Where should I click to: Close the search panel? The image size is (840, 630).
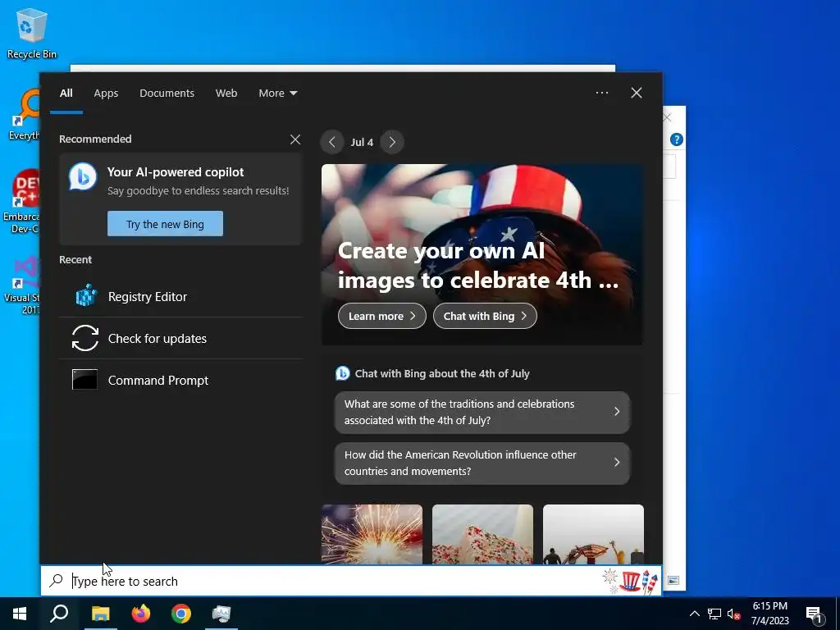click(637, 93)
